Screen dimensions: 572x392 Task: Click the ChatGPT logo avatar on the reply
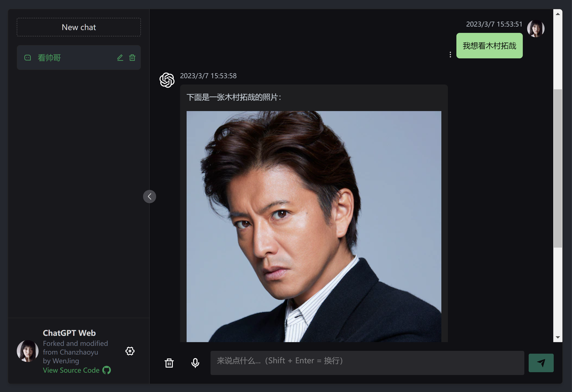[167, 80]
